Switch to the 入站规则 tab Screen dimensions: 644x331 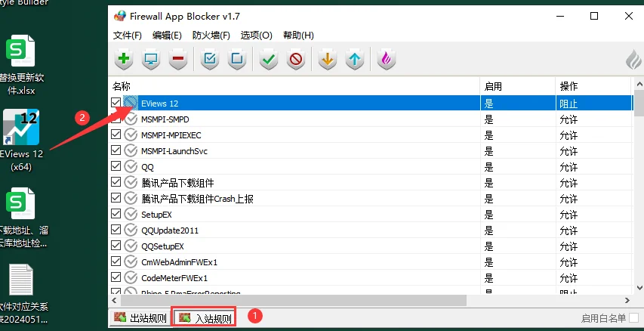click(x=205, y=318)
